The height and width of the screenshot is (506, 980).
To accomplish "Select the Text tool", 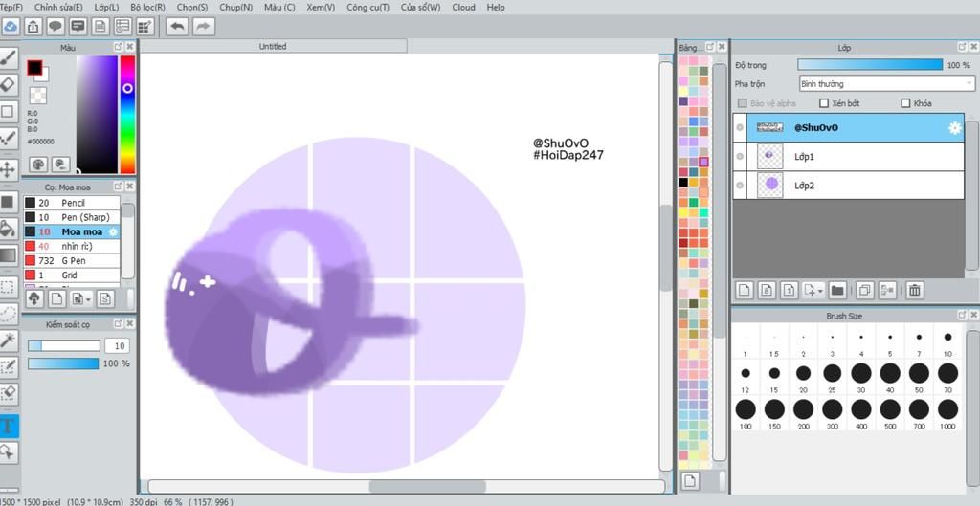I will tap(8, 426).
